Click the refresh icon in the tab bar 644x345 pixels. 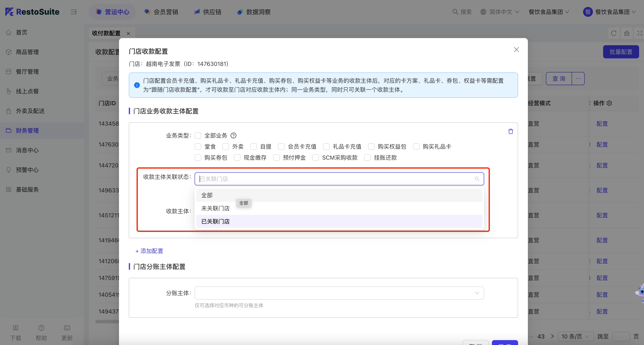click(614, 33)
